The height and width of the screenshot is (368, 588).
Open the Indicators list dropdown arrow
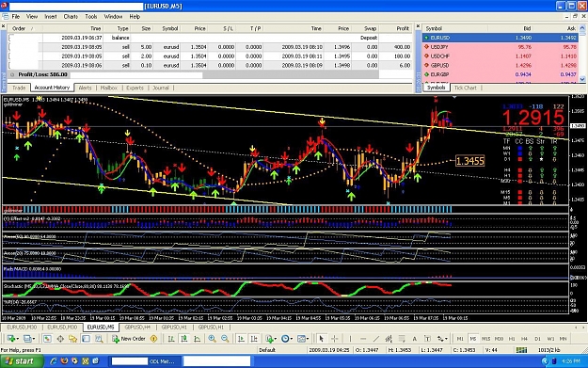click(x=276, y=339)
